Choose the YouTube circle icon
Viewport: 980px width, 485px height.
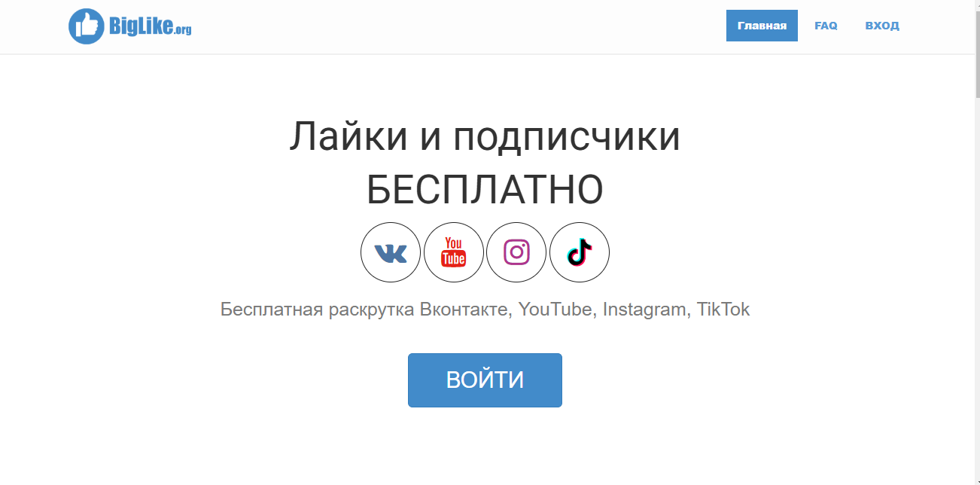tap(454, 252)
